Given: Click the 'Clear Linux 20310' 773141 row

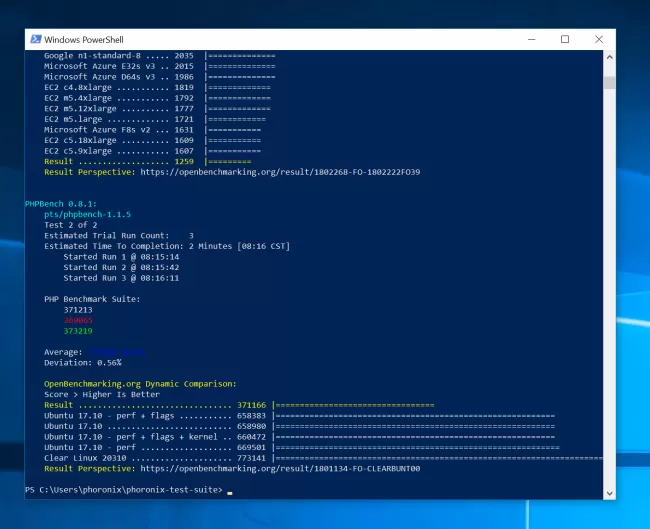Looking at the screenshot, I should (x=323, y=458).
